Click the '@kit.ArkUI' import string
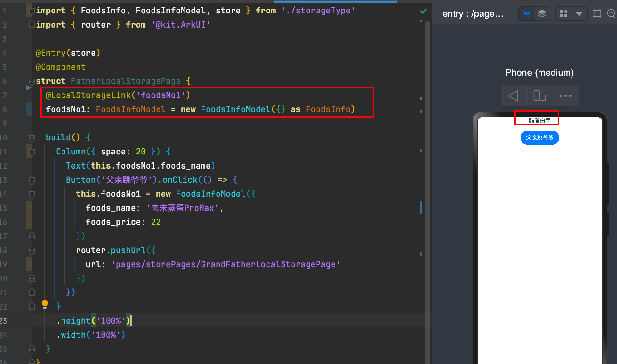This screenshot has width=617, height=364. click(x=181, y=25)
